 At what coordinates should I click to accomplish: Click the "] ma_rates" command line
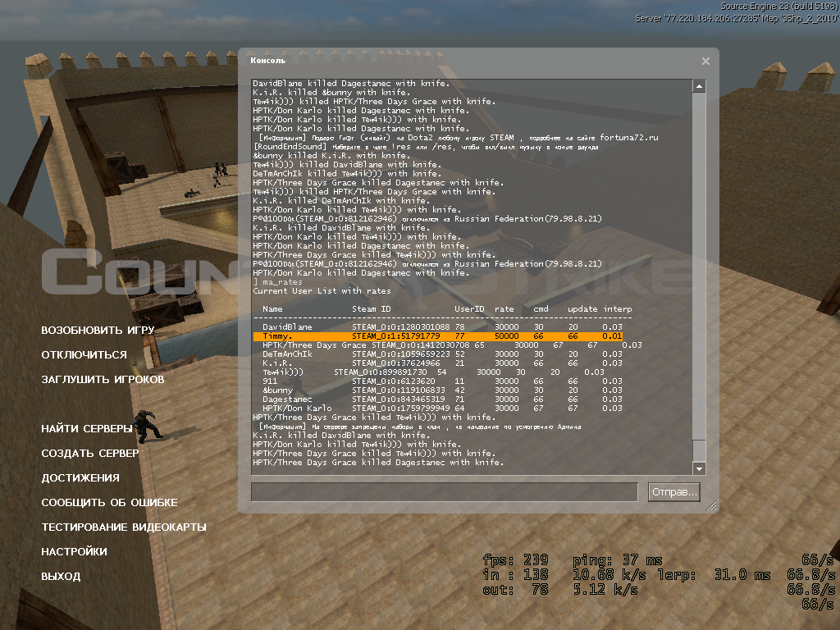pos(277,282)
